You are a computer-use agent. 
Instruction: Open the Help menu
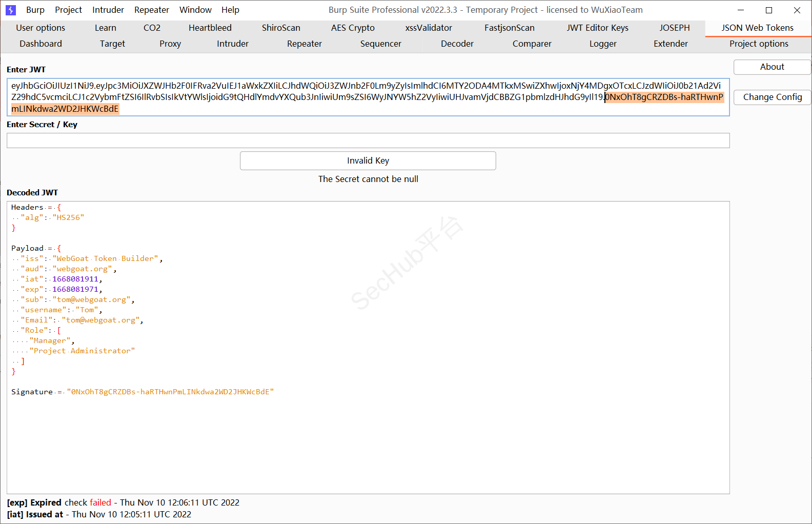click(230, 10)
